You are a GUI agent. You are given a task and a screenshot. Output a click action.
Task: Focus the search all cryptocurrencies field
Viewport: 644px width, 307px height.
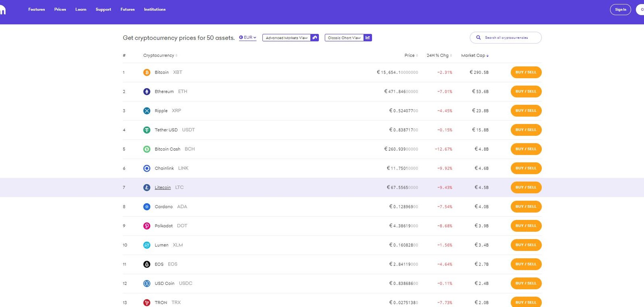506,37
